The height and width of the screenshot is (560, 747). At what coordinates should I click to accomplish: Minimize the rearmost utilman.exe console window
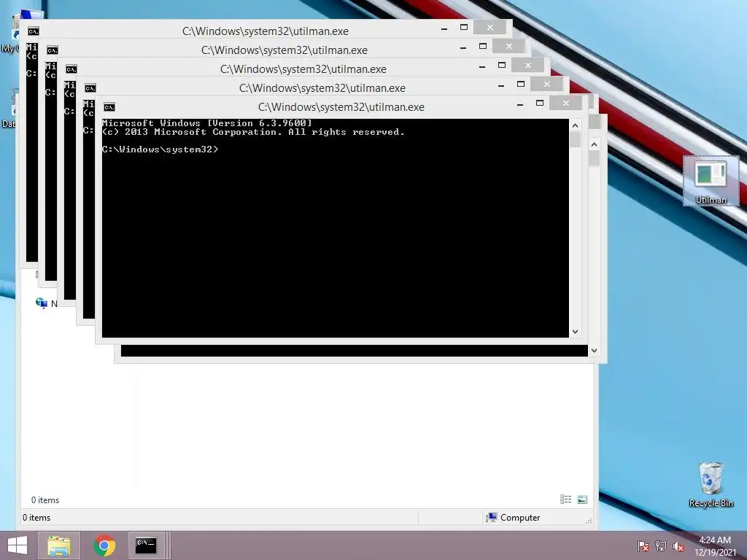[444, 28]
